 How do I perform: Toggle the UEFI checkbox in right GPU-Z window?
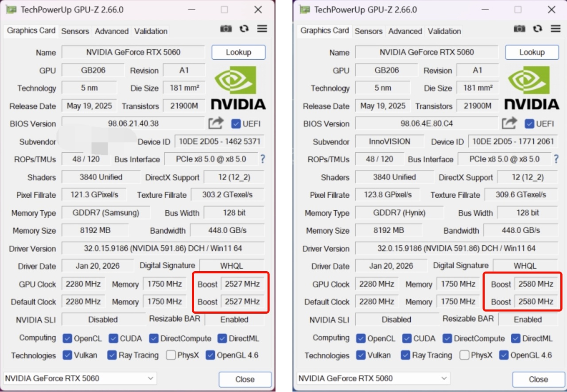[x=529, y=124]
